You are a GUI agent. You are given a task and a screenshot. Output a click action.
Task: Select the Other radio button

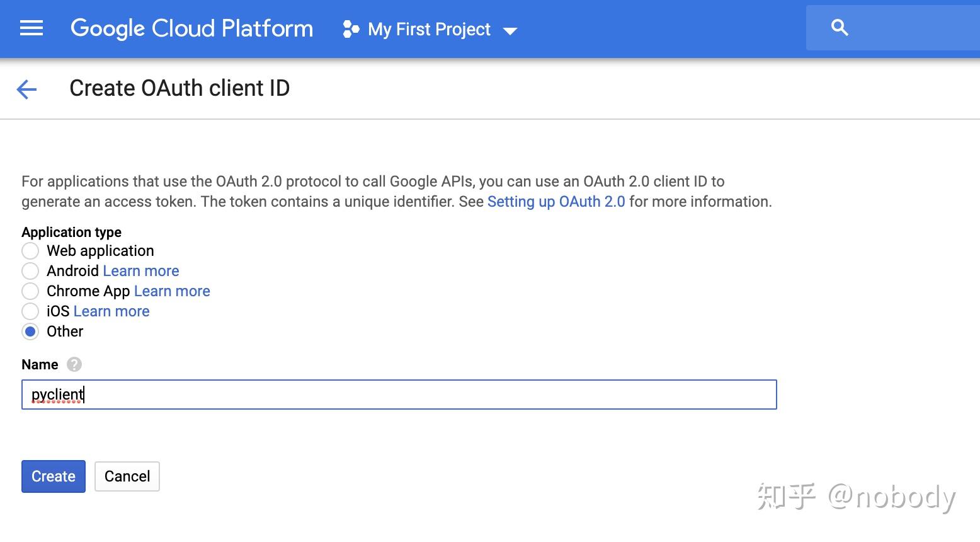30,332
